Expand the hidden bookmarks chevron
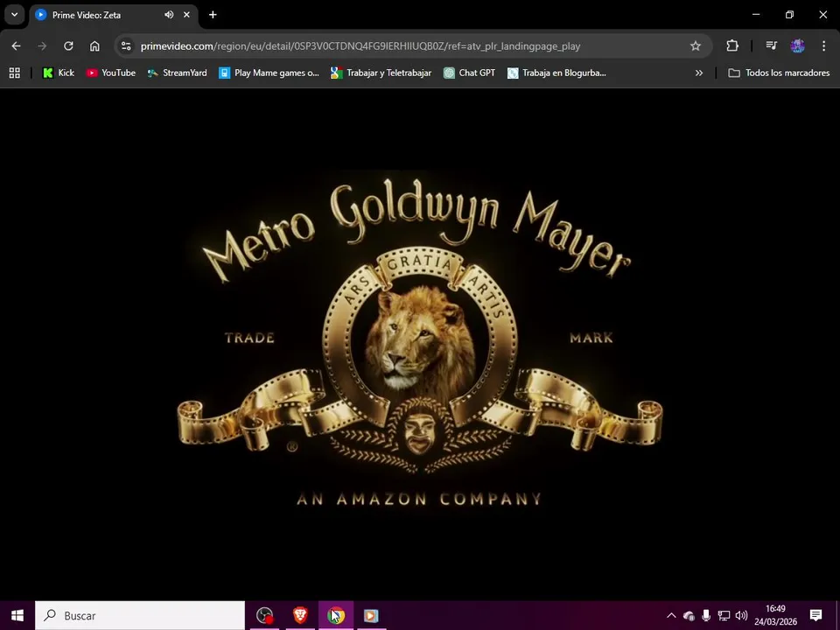Screen dimensions: 840x630 (x=698, y=73)
